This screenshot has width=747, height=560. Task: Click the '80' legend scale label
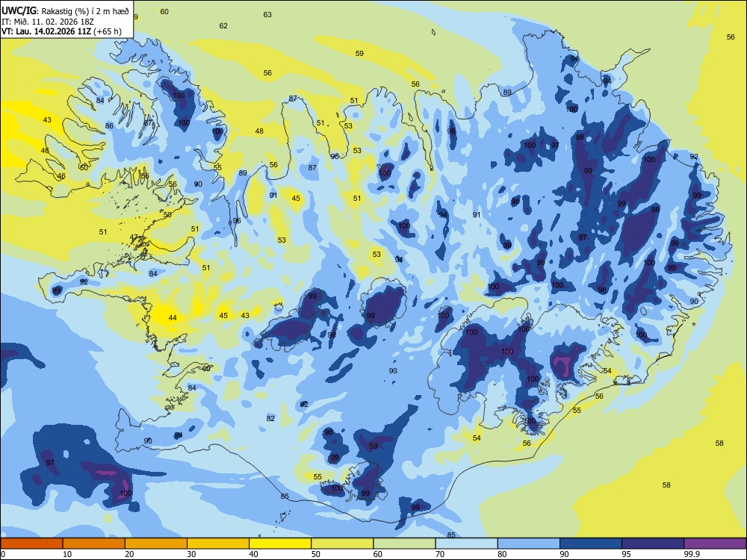click(x=502, y=554)
